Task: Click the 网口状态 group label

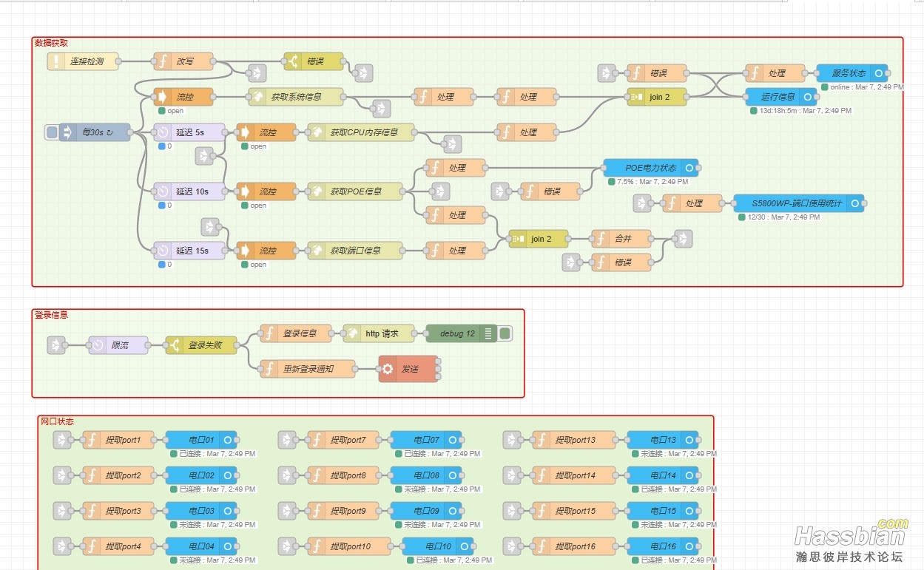Action: click(57, 421)
